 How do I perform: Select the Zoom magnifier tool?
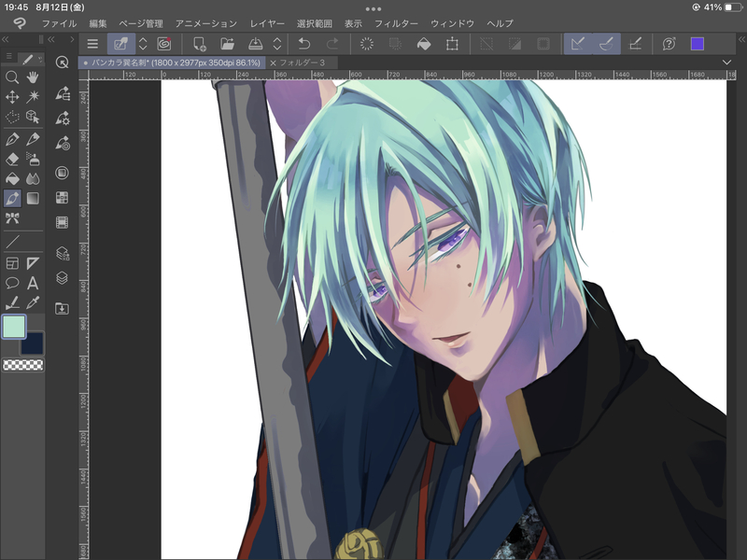tap(12, 77)
